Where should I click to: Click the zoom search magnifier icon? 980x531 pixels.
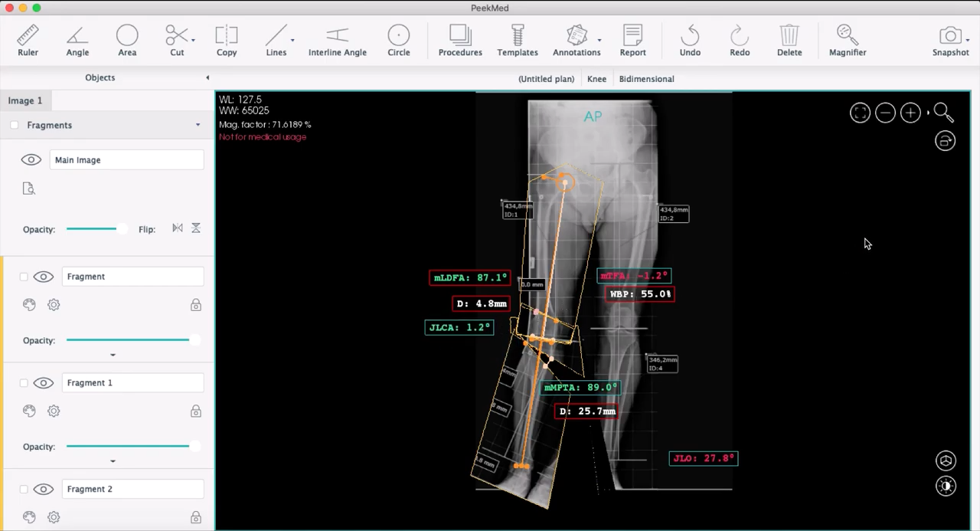click(x=943, y=113)
